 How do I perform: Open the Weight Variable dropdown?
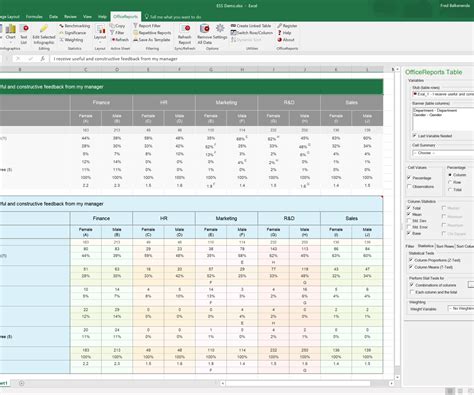(460, 309)
